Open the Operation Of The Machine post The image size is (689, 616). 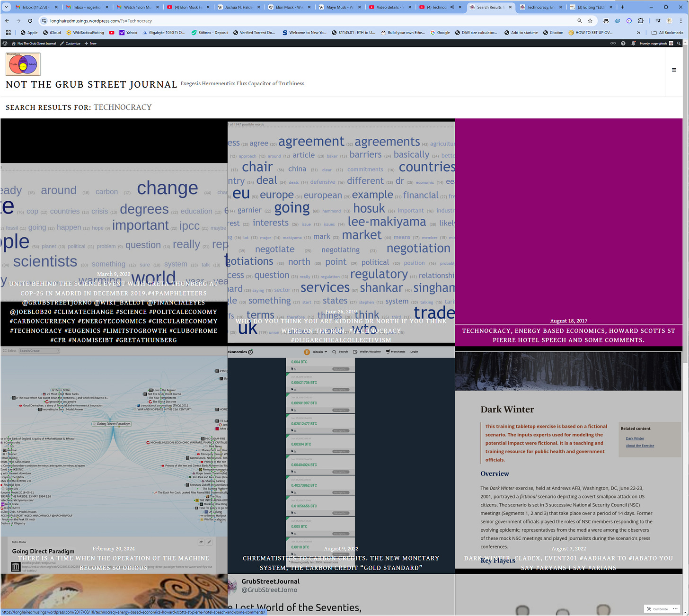[x=114, y=563]
